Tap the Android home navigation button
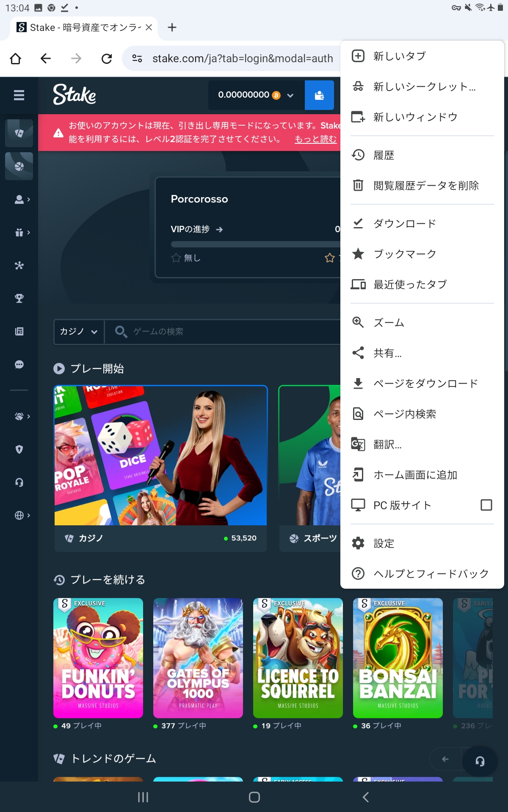508x812 pixels. point(254,797)
